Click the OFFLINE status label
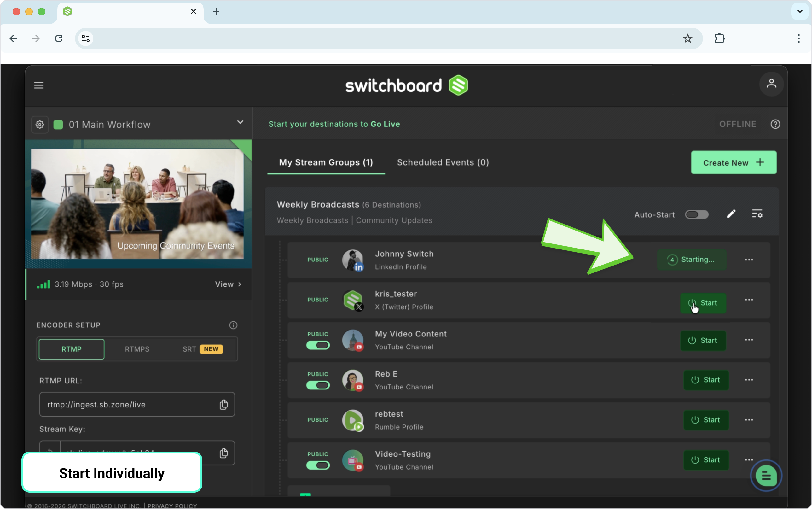The height and width of the screenshot is (509, 812). click(x=737, y=124)
